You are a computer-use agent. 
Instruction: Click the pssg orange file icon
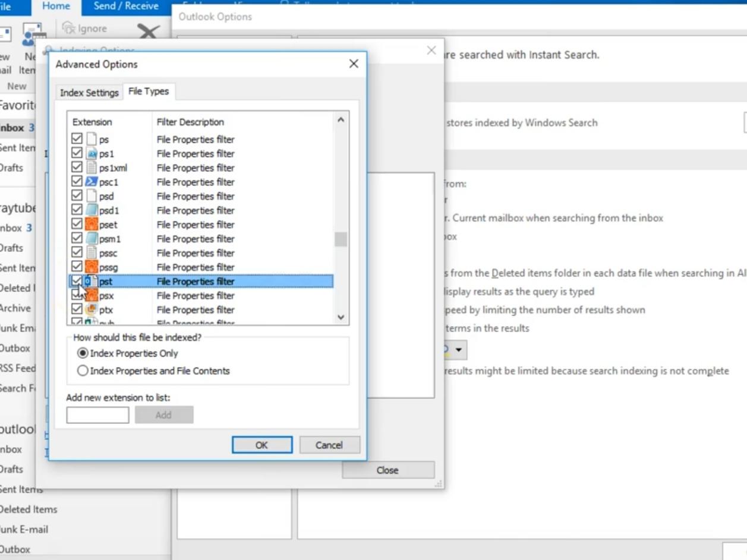point(91,267)
